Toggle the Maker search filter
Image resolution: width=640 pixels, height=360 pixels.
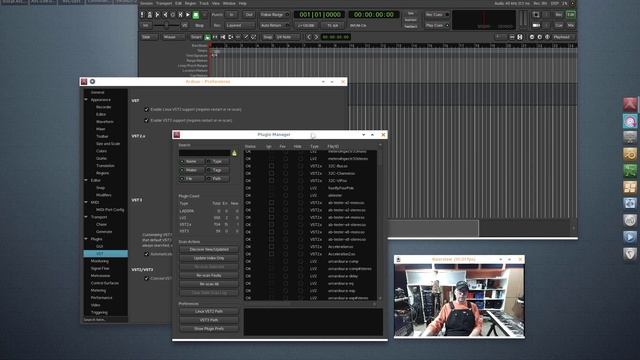coord(191,170)
